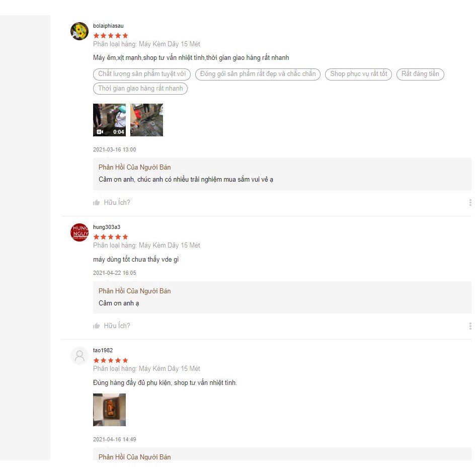Open more options for hung303a3's review
The image size is (476, 476).
click(x=470, y=326)
